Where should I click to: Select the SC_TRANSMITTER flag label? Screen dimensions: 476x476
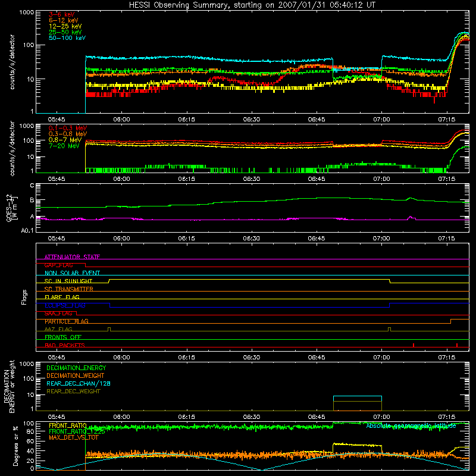pyautogui.click(x=69, y=289)
